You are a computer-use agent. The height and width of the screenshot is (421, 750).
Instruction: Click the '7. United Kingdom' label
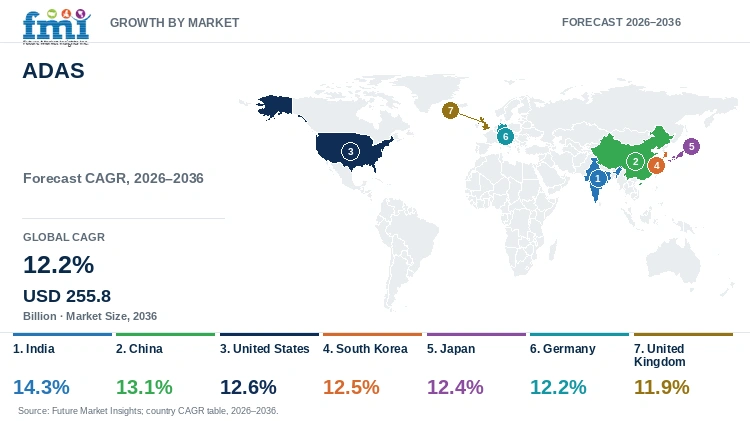[660, 355]
